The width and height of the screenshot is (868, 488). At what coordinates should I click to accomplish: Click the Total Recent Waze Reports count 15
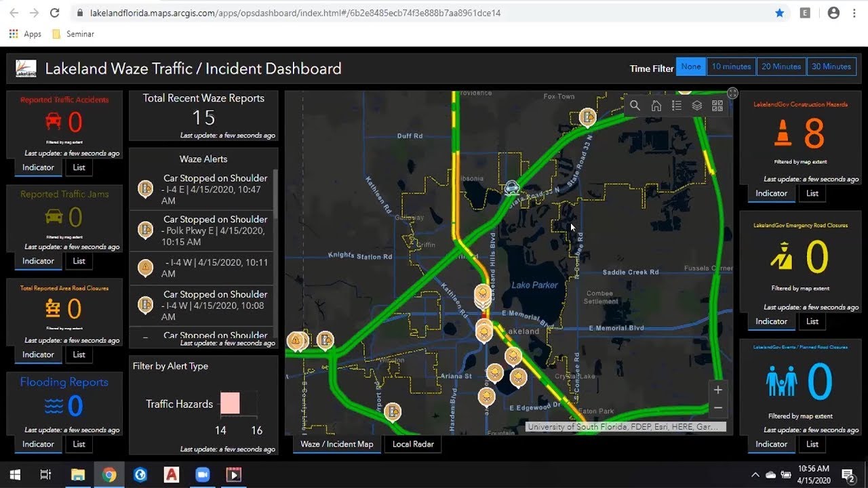pyautogui.click(x=203, y=118)
